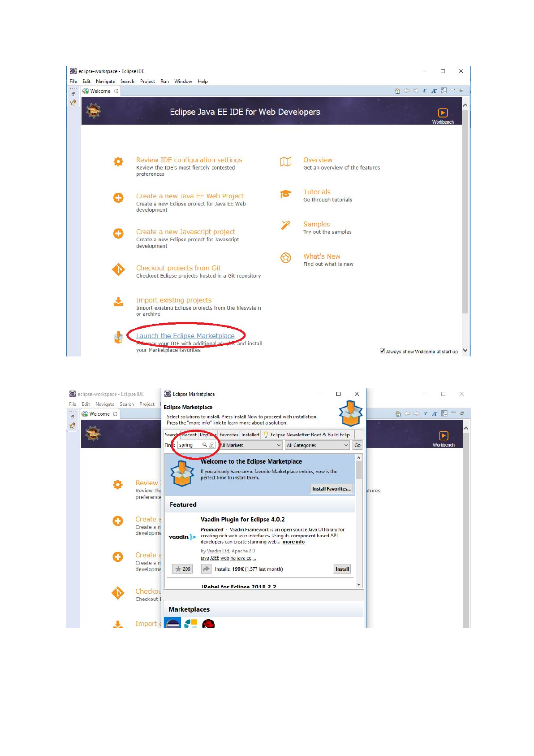Open the Window menu in the top Eclipse window
The width and height of the screenshot is (534, 756).
click(x=183, y=82)
